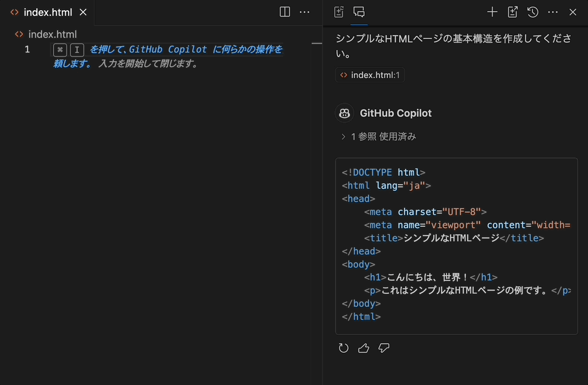Expand the 1 参照 使用済み section
Viewport: 588px width, 385px height.
pos(379,137)
